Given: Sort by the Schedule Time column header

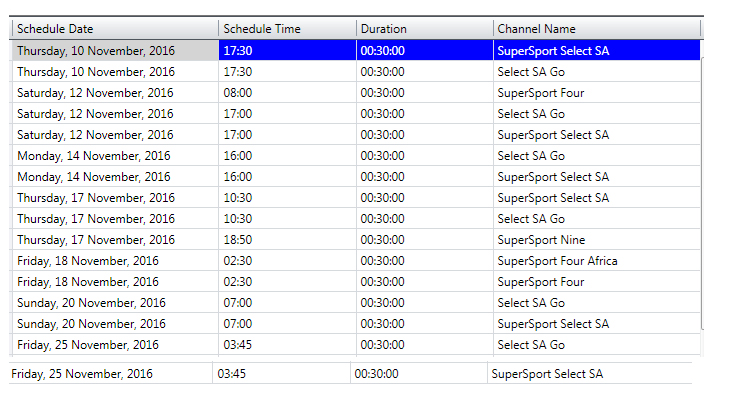Looking at the screenshot, I should pyautogui.click(x=287, y=29).
